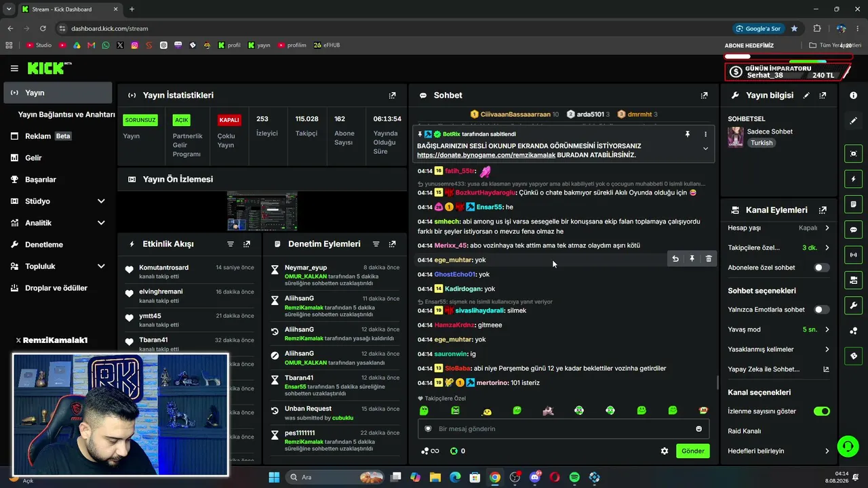The width and height of the screenshot is (868, 488).
Task: Open Yasaklanmış kelimeler arrow
Action: click(827, 349)
